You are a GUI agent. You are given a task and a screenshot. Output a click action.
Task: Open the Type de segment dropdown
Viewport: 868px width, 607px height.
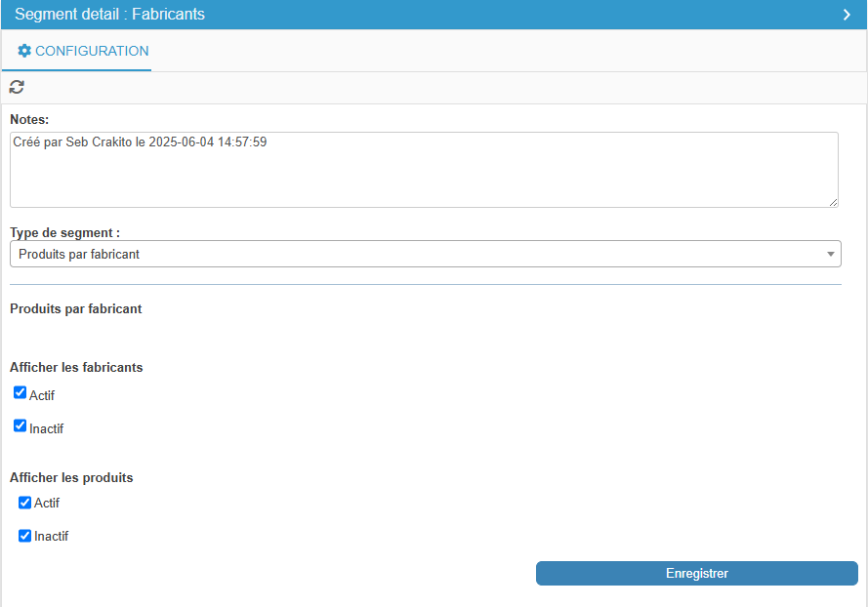425,254
